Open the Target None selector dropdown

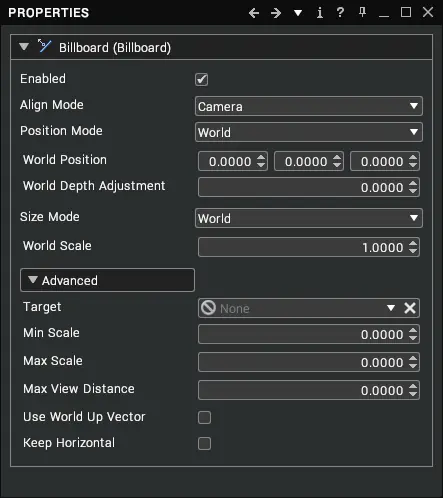(391, 308)
